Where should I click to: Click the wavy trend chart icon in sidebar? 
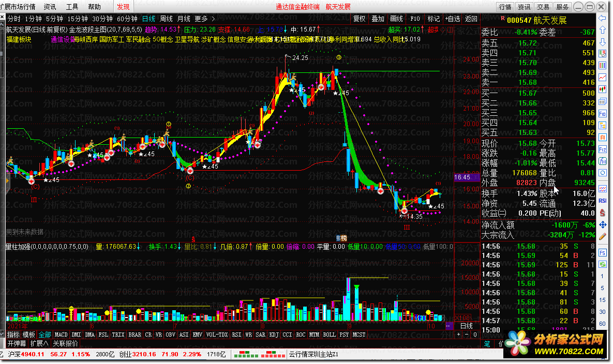603,189
